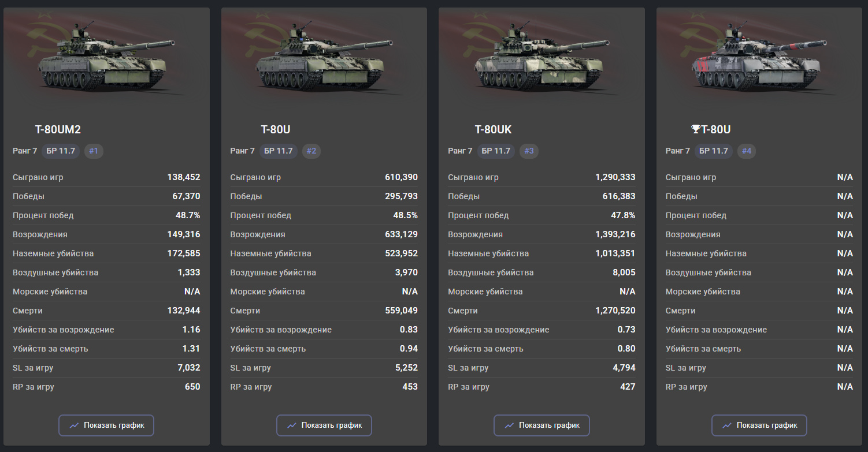
Task: Click T-80UK's games played value 1,290,333
Action: point(615,177)
